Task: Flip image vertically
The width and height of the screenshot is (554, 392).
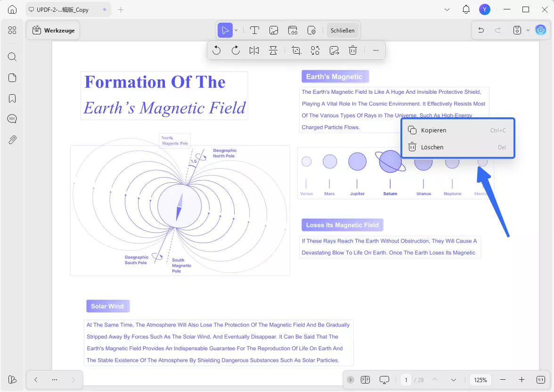Action: tap(273, 50)
